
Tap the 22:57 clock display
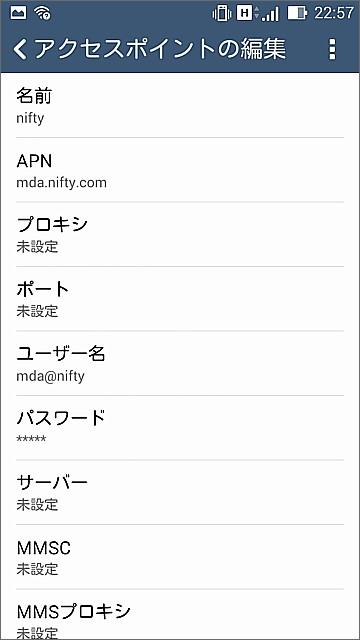[x=333, y=13]
